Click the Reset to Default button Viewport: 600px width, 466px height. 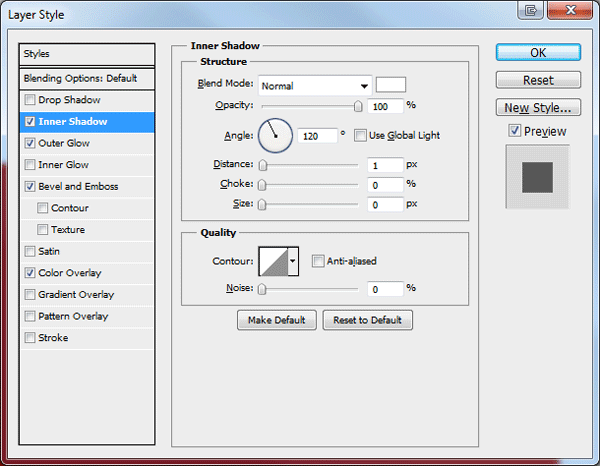[367, 320]
